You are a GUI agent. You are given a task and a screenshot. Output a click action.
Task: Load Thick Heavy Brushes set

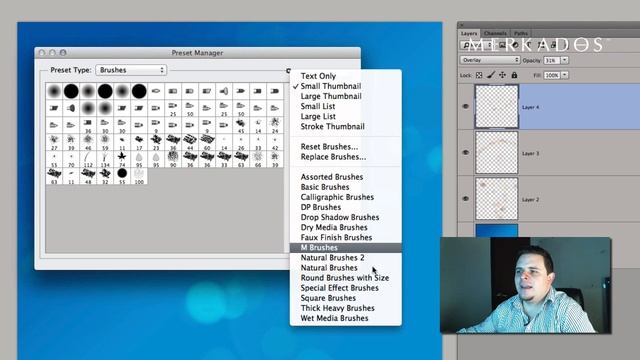(337, 308)
